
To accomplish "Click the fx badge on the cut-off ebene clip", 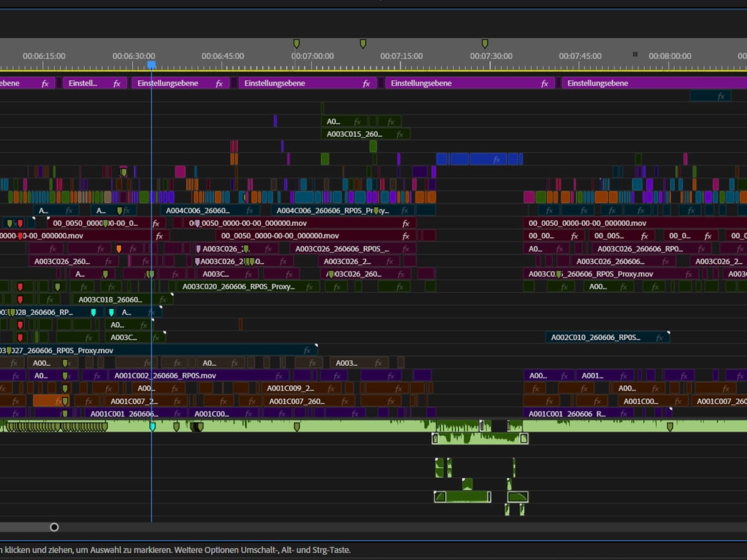I will [45, 83].
